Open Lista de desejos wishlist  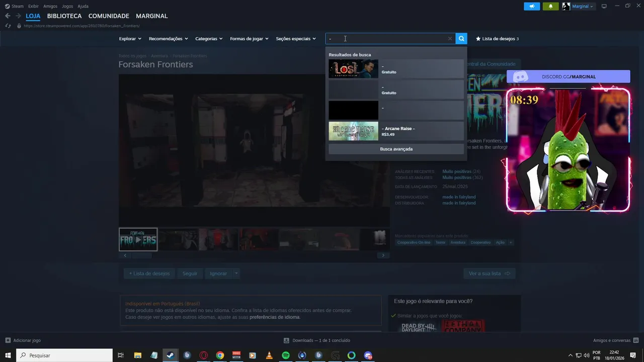[497, 39]
